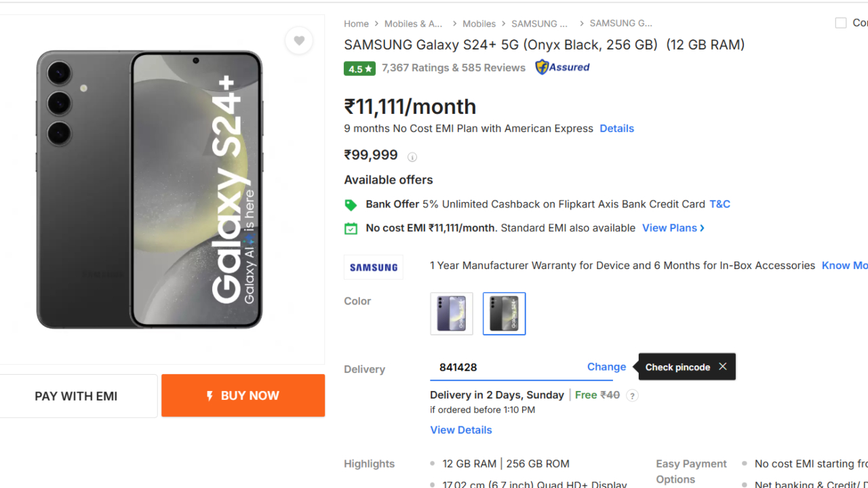
Task: Select the Onyx Black color swatch
Action: tap(504, 314)
